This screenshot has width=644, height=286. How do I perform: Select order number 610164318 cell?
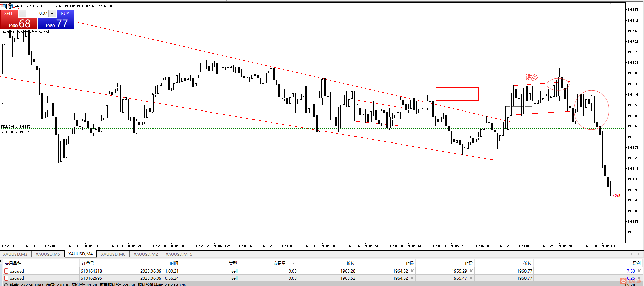tap(91, 271)
